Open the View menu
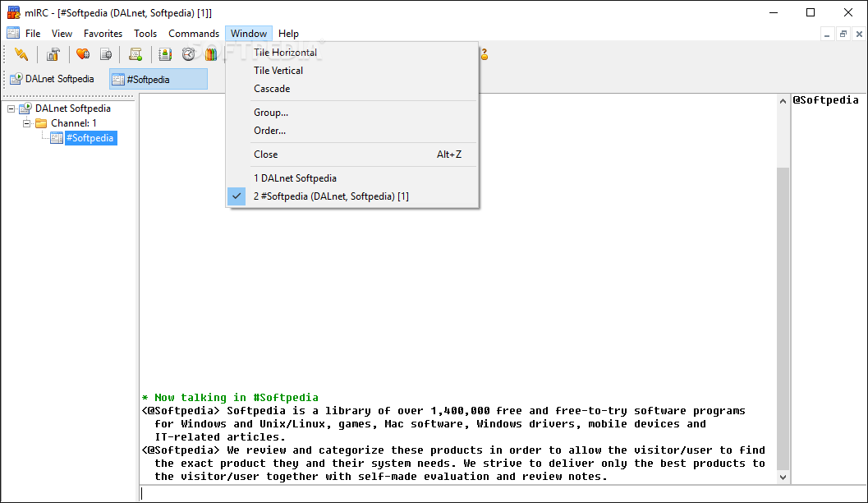868x503 pixels. pyautogui.click(x=62, y=33)
